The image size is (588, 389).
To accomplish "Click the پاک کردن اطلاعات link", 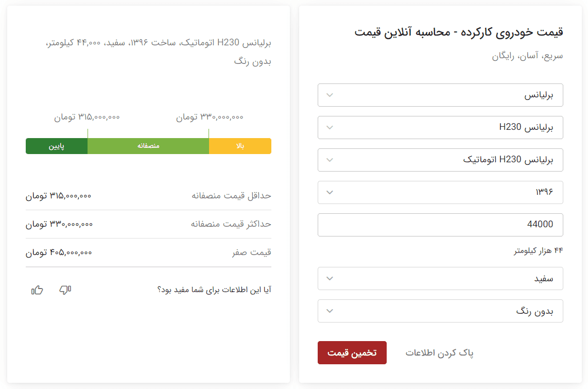I will coord(439,353).
